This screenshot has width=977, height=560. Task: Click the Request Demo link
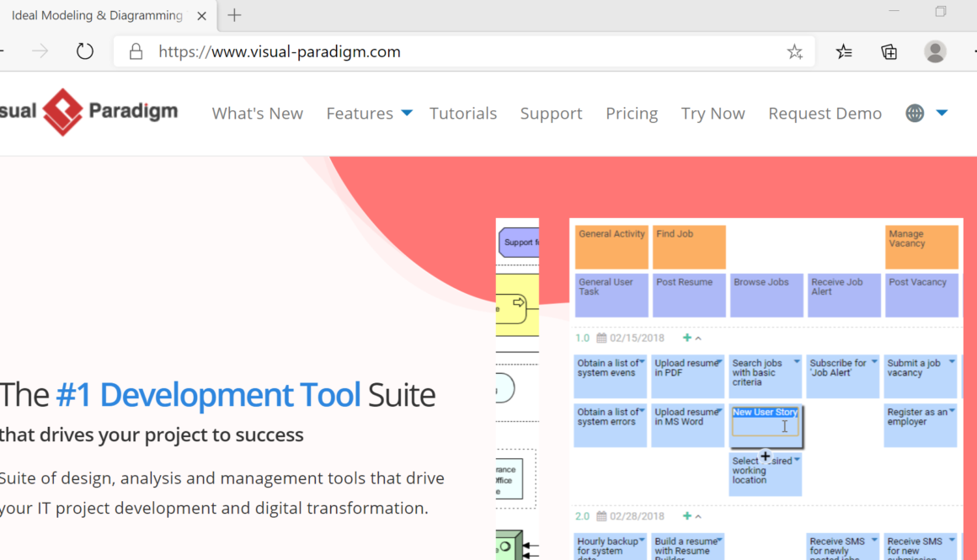[x=825, y=114]
